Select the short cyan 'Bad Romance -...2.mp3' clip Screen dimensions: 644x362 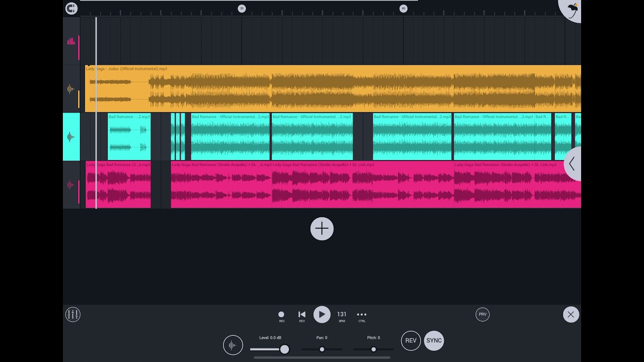pyautogui.click(x=129, y=137)
